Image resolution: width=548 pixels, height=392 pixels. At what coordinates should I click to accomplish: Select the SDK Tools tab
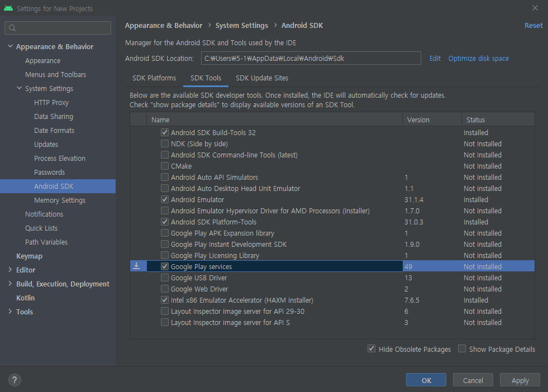(206, 78)
